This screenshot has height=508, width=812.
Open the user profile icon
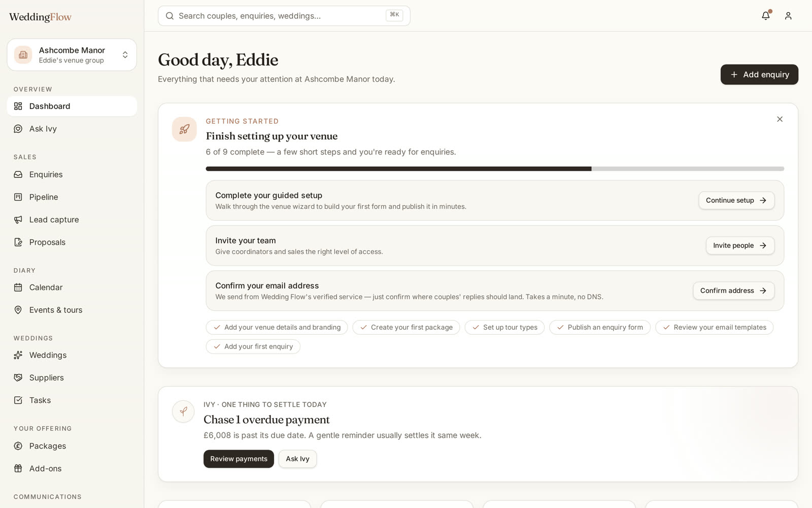[x=788, y=16]
